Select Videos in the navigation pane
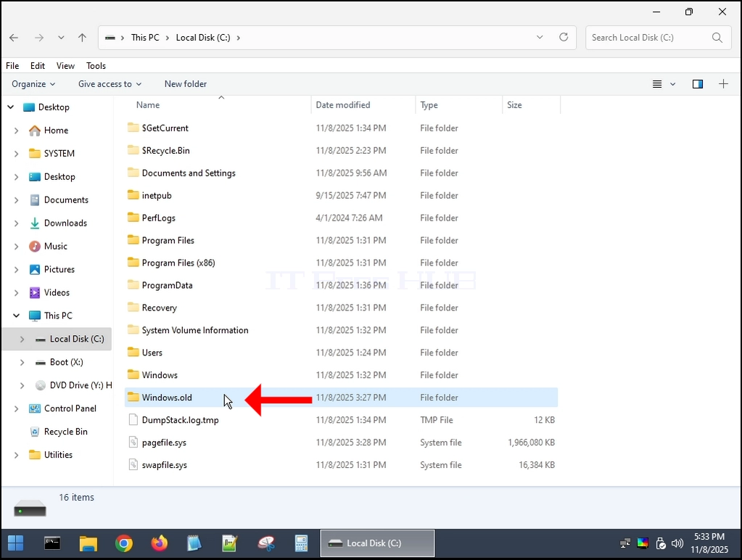This screenshot has height=560, width=742. 57,292
